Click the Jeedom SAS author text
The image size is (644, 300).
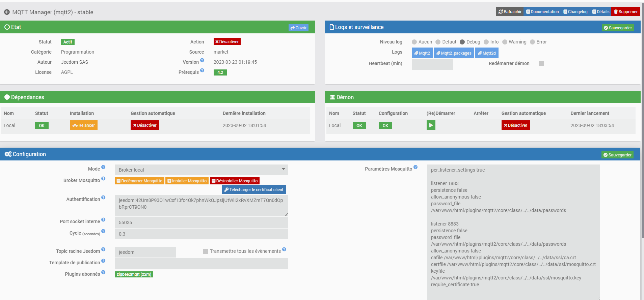click(x=75, y=62)
